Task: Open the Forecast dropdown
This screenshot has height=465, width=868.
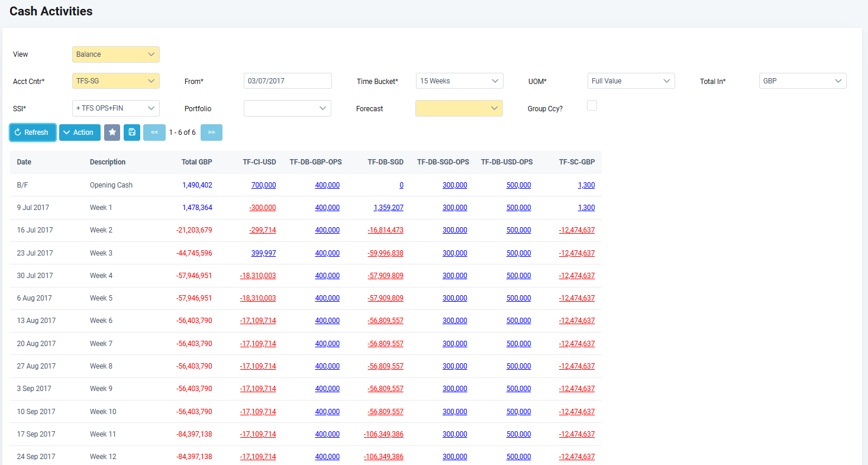Action: click(459, 108)
